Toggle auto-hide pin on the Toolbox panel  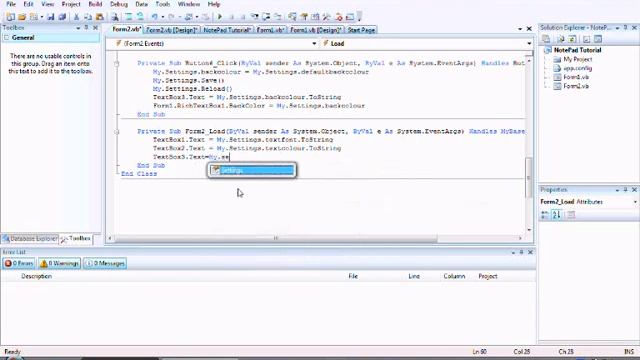[86, 28]
